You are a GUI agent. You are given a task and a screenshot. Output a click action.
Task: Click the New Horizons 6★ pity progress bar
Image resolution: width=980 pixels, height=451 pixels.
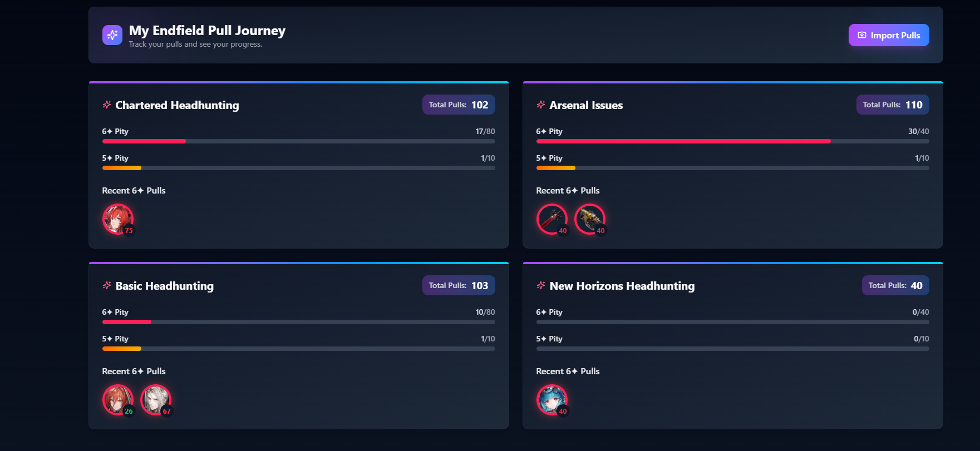click(733, 322)
